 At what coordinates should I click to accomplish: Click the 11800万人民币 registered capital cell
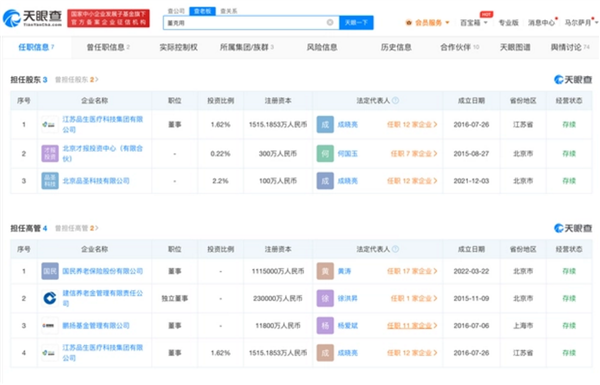[278, 326]
